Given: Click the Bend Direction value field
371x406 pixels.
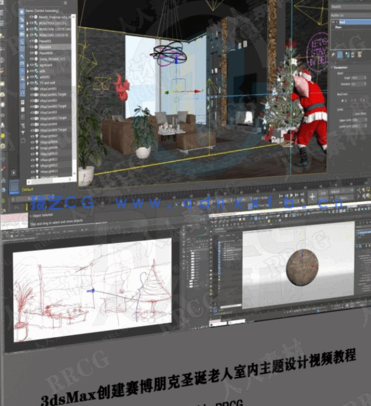Looking at the screenshot, I should (358, 84).
